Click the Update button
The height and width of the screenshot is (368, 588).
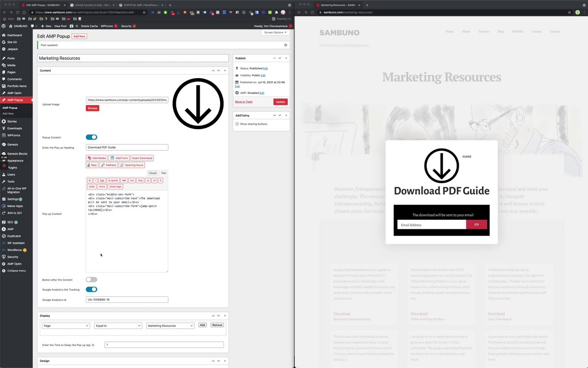[280, 102]
